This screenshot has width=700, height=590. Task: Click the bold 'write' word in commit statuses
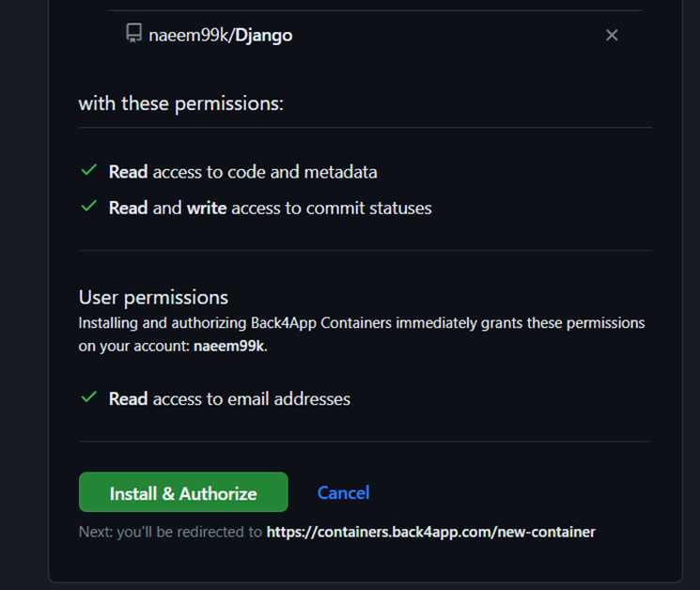(x=206, y=208)
